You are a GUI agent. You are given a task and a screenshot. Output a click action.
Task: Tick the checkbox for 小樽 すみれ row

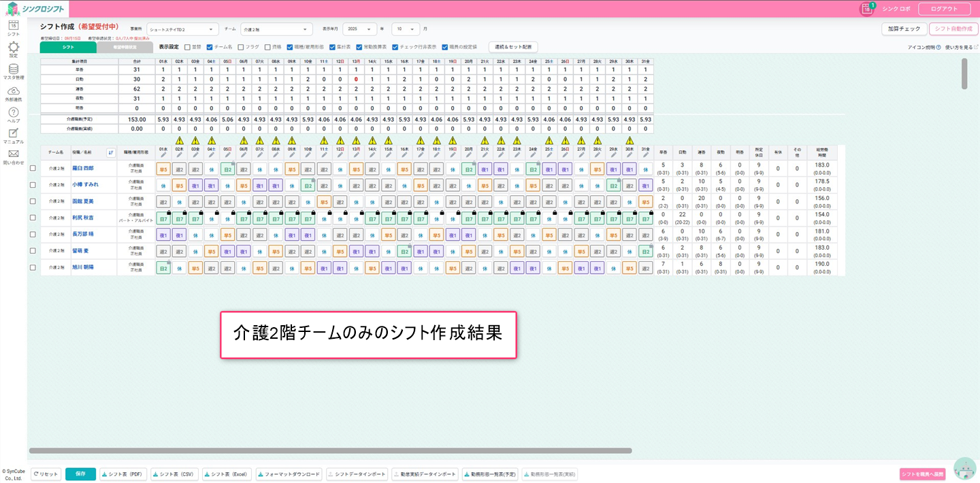(x=33, y=184)
